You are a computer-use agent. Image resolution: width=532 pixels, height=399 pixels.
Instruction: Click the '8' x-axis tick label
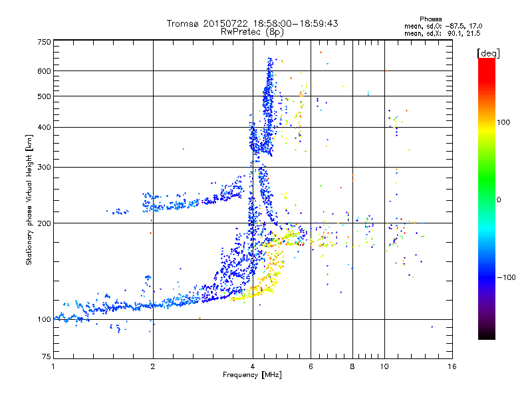pyautogui.click(x=352, y=366)
